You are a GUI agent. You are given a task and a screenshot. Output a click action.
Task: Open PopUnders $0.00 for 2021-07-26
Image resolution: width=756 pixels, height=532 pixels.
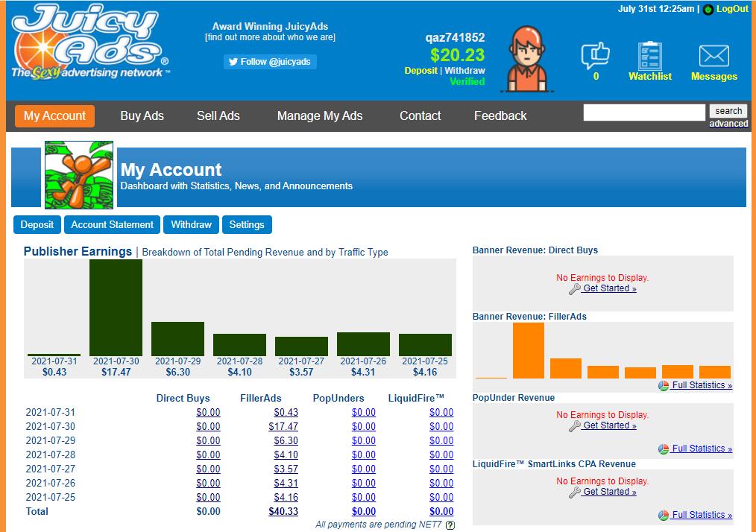click(364, 484)
